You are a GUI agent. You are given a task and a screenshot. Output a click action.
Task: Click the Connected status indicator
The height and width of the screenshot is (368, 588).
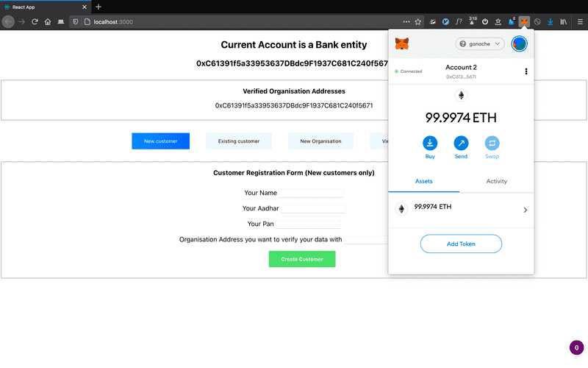click(409, 71)
